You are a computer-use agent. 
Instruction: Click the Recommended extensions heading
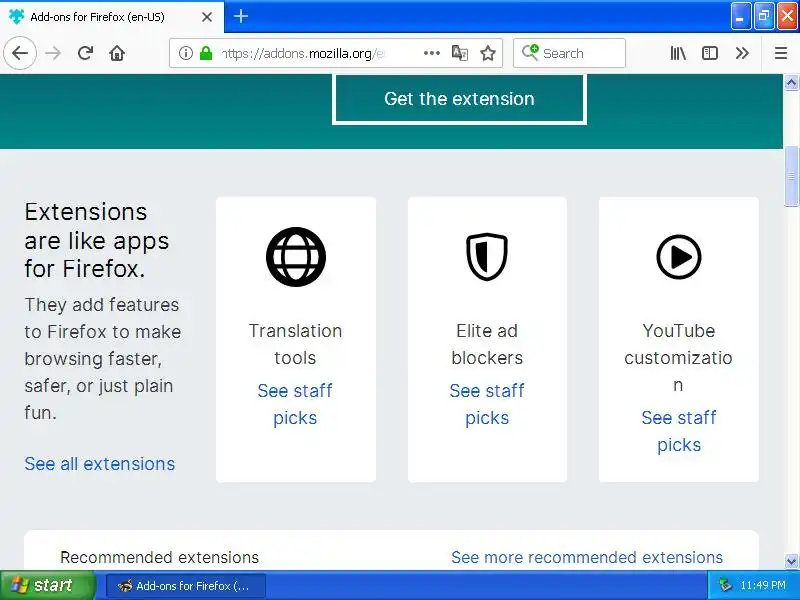tap(160, 557)
